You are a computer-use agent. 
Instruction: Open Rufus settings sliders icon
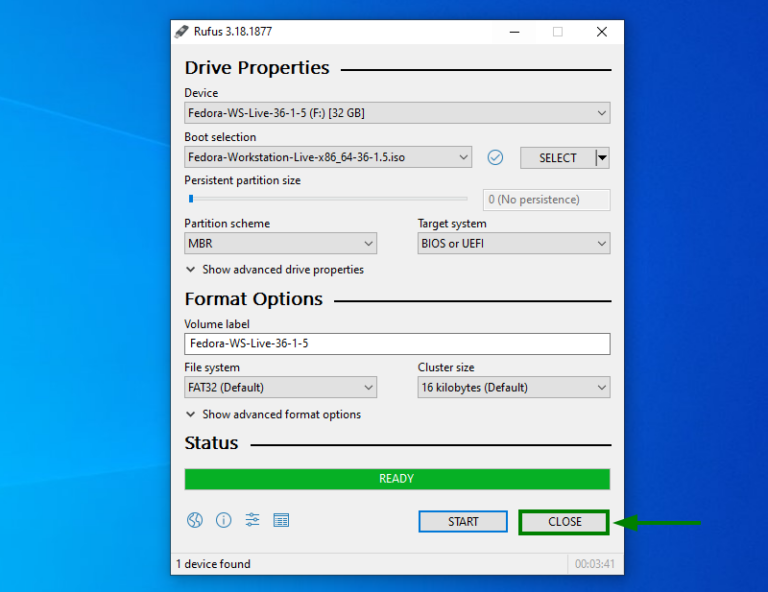[252, 520]
